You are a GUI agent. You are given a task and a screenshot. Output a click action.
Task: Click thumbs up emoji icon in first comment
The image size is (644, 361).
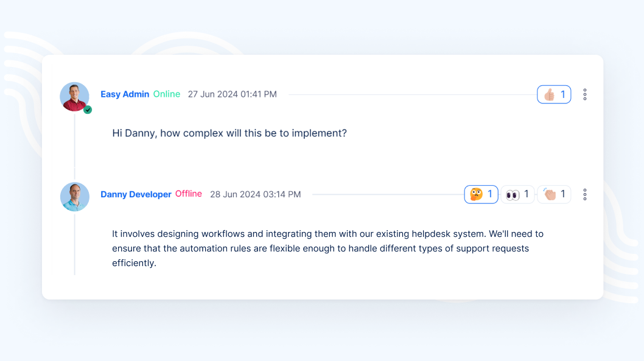pyautogui.click(x=549, y=94)
